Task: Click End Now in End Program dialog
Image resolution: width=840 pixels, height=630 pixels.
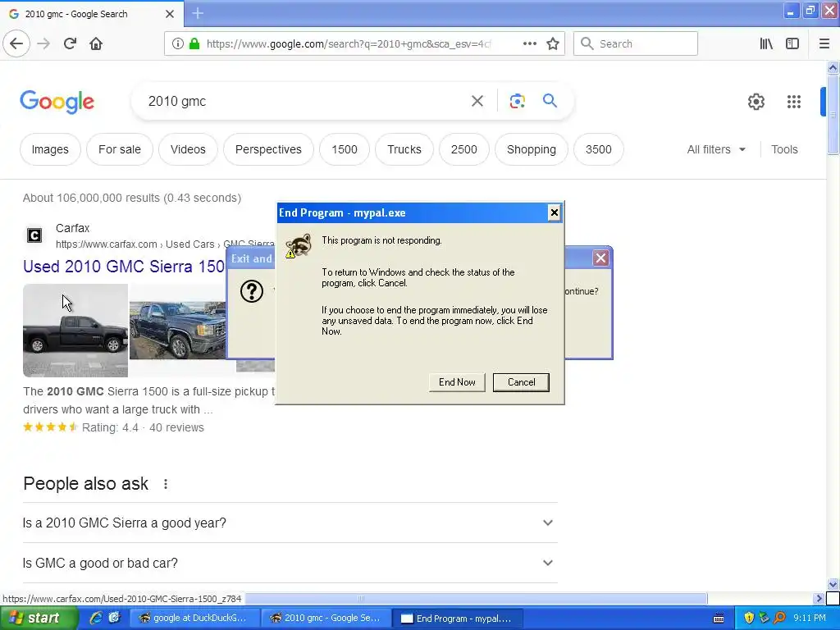Action: click(457, 382)
